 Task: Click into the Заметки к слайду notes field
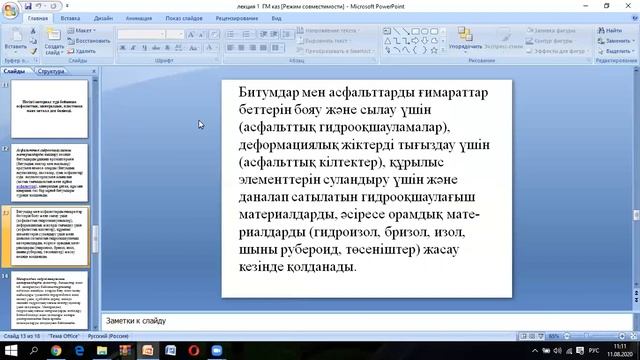point(367,321)
